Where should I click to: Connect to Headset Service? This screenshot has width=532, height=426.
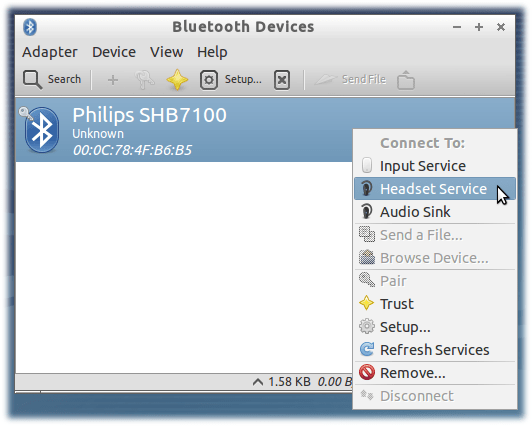(435, 189)
